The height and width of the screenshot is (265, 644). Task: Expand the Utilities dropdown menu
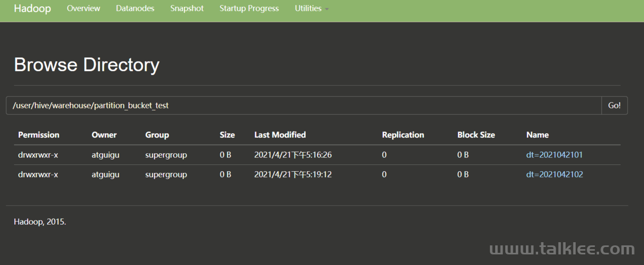pos(312,8)
